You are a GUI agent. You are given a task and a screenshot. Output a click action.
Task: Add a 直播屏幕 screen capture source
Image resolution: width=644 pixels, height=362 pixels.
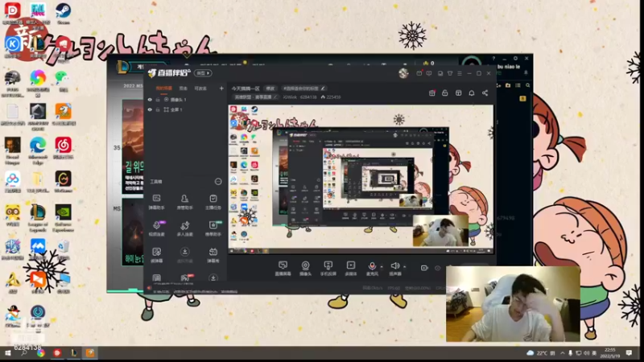pyautogui.click(x=283, y=268)
